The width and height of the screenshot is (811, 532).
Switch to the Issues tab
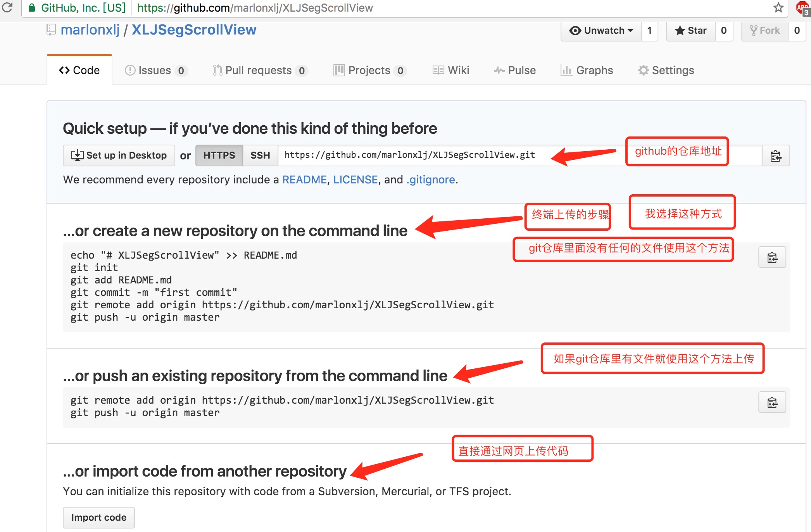pos(156,70)
